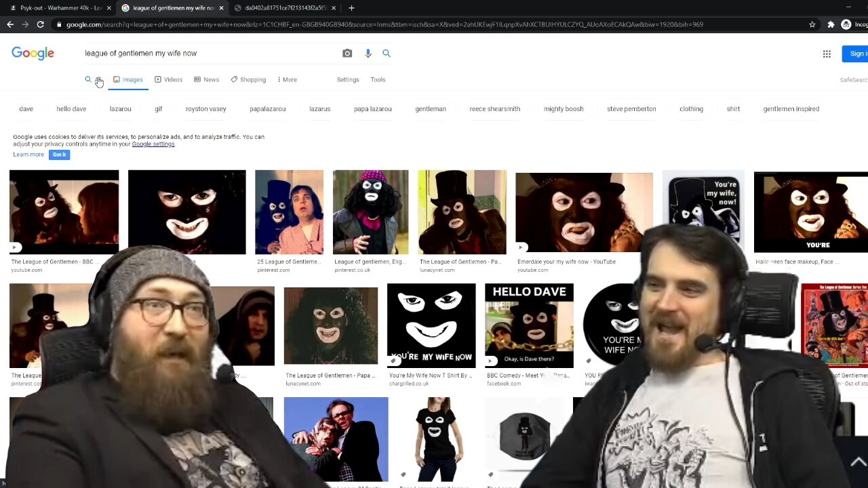Reload the current page
This screenshot has width=868, height=488.
[x=41, y=24]
